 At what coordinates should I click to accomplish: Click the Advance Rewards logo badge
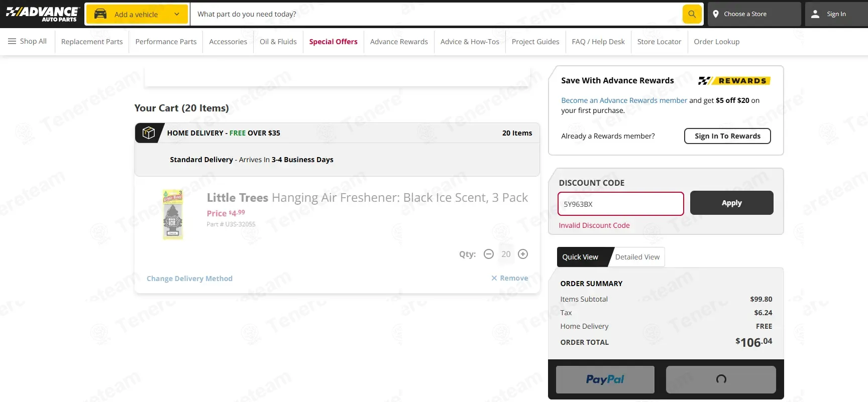coord(734,80)
